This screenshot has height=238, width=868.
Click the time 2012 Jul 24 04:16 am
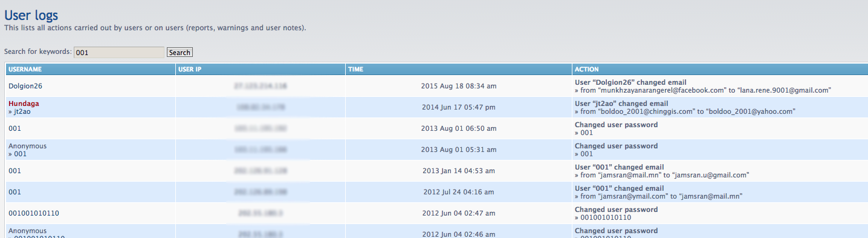[459, 192]
